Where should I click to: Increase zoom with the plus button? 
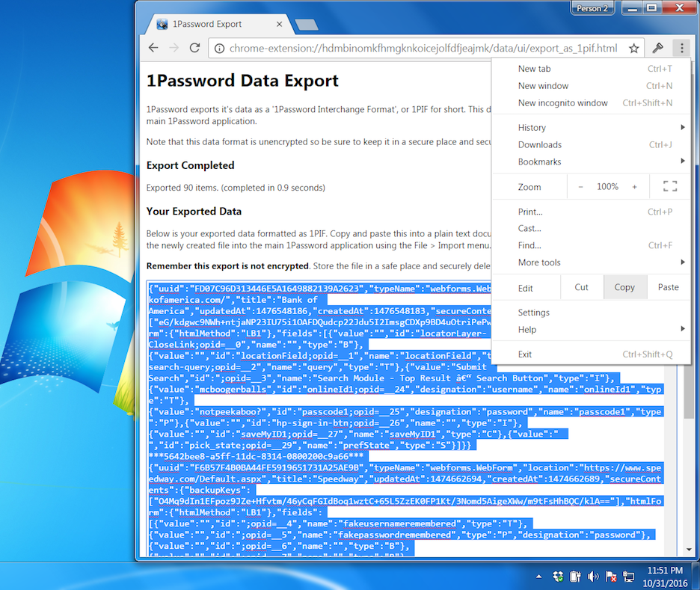(x=634, y=186)
